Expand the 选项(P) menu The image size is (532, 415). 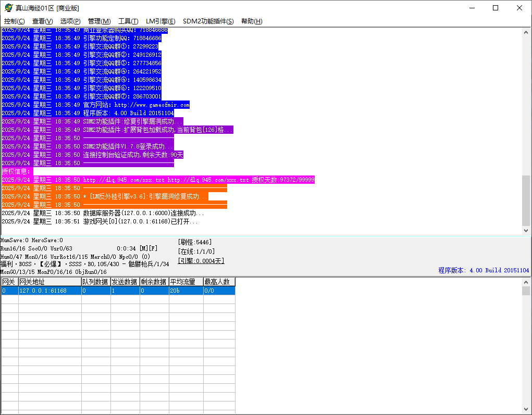click(x=70, y=21)
